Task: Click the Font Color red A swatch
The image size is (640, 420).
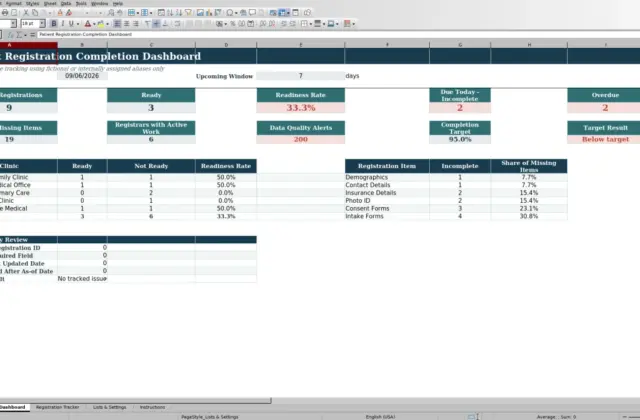Action: tap(87, 24)
